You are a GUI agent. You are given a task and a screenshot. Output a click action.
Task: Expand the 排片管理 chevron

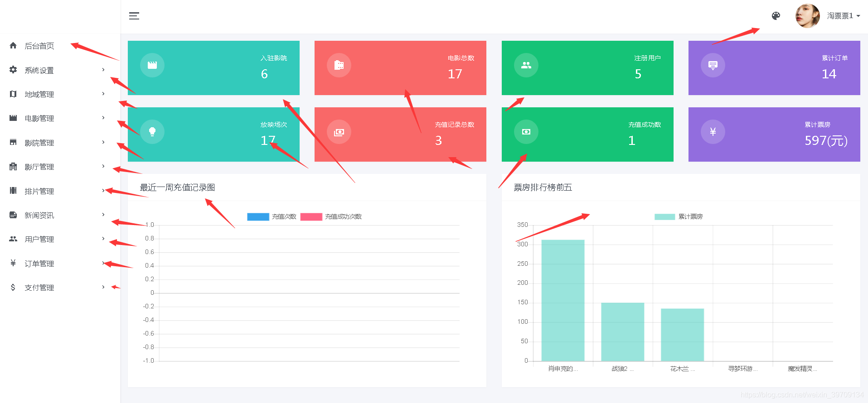pyautogui.click(x=103, y=191)
